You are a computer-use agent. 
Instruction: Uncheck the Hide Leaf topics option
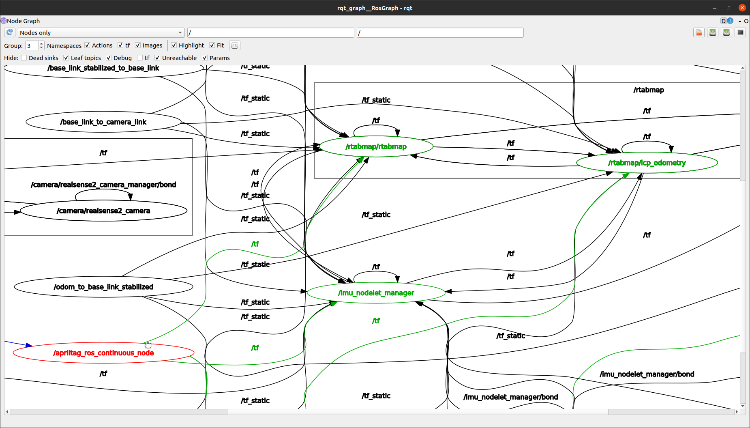point(67,58)
